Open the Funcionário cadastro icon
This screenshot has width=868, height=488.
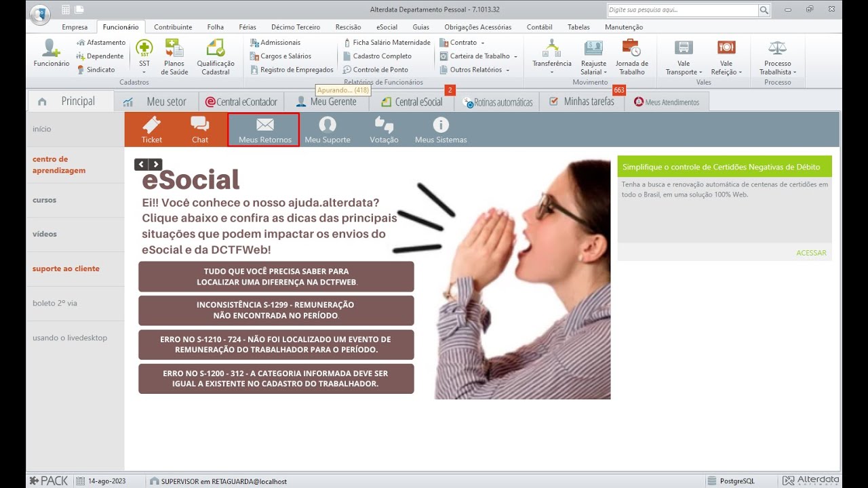pyautogui.click(x=51, y=54)
